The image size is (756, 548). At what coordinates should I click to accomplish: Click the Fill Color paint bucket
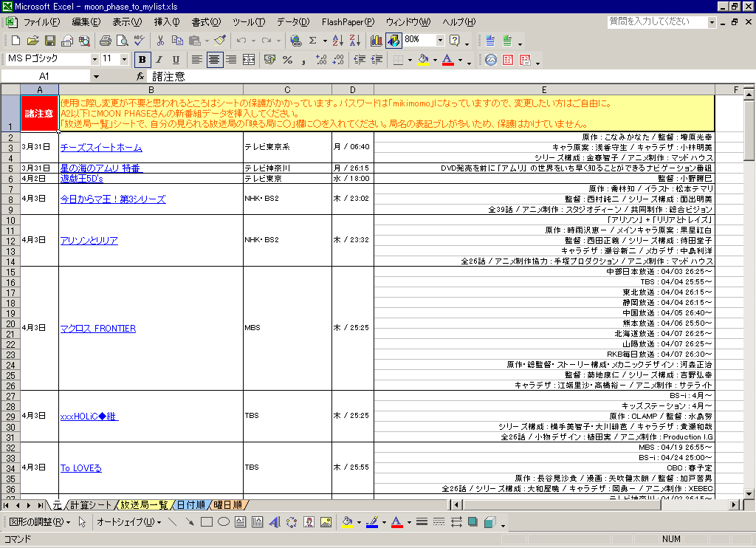point(423,60)
